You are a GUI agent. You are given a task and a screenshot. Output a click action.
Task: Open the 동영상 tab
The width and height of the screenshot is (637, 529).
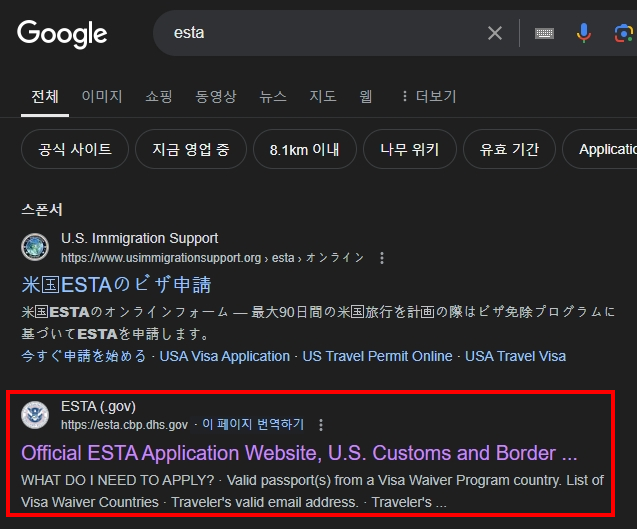[x=216, y=97]
